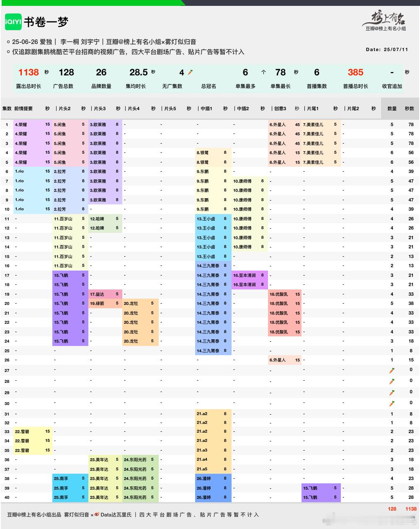The image size is (420, 529).
Task: Click the 78 单集最长 value
Action: 280,72
